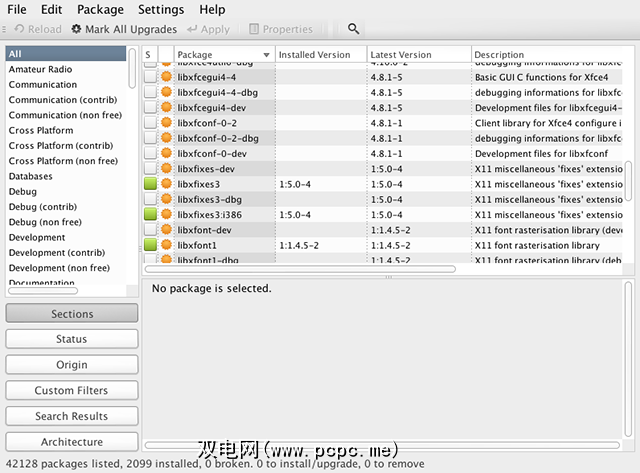Open the Edit menu
640x473 pixels.
tap(51, 9)
